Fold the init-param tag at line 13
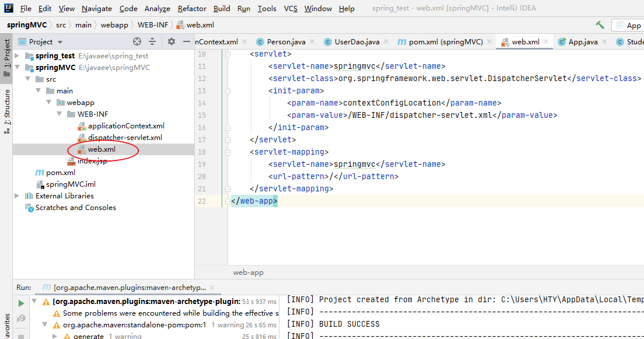The width and height of the screenshot is (644, 339). pyautogui.click(x=228, y=91)
